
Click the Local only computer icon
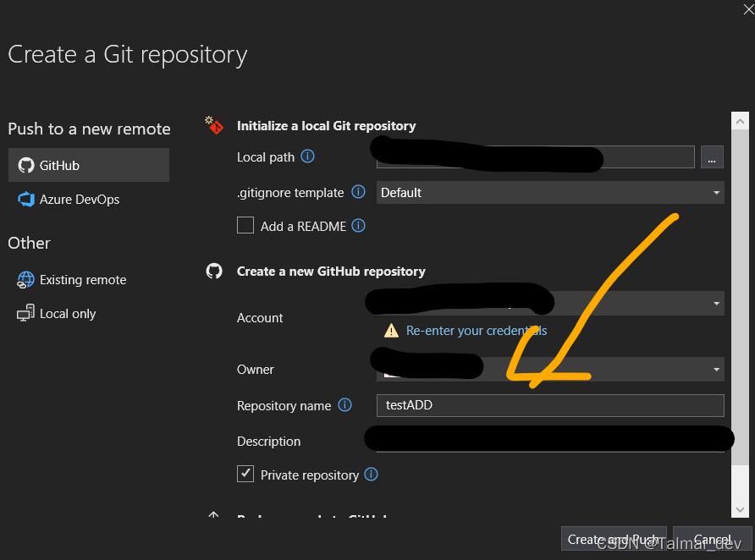click(x=25, y=313)
